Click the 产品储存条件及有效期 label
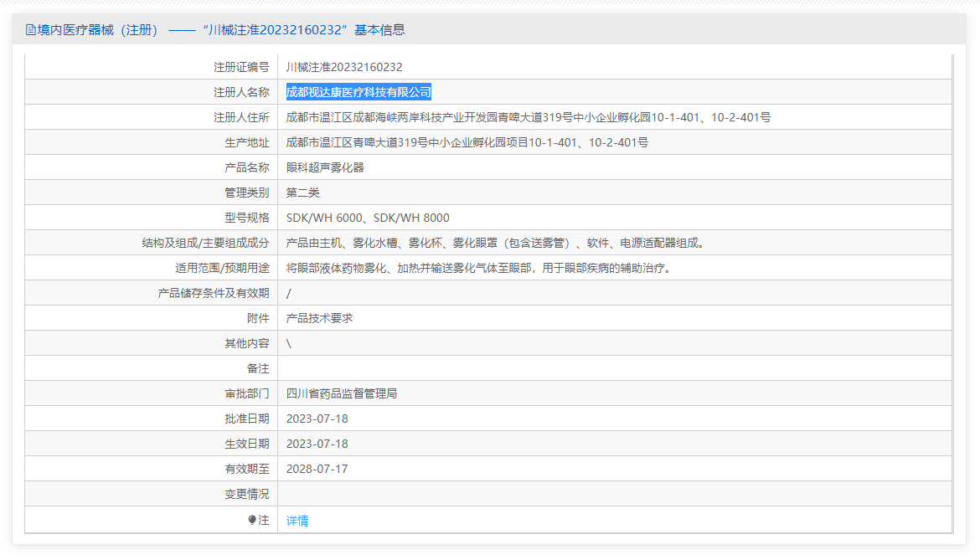This screenshot has width=980, height=560. 214,293
